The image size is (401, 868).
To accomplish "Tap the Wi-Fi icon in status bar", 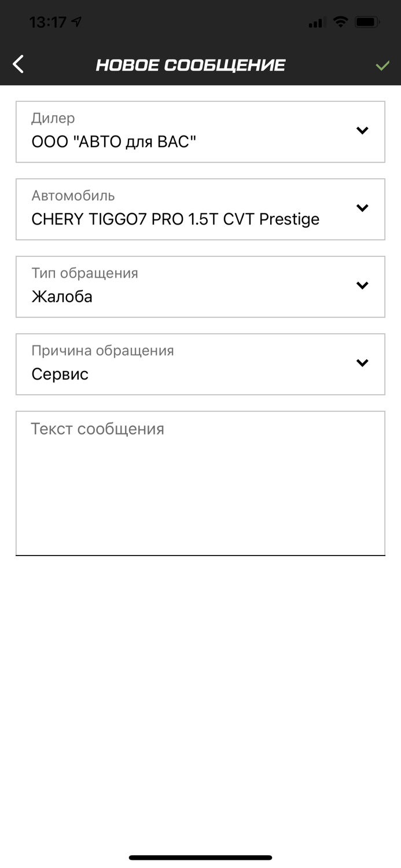I will [341, 22].
